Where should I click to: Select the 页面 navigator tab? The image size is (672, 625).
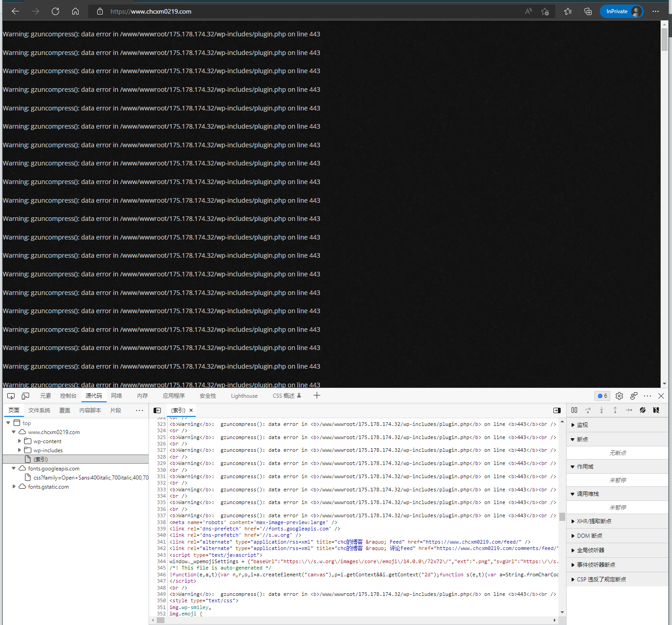coord(14,410)
